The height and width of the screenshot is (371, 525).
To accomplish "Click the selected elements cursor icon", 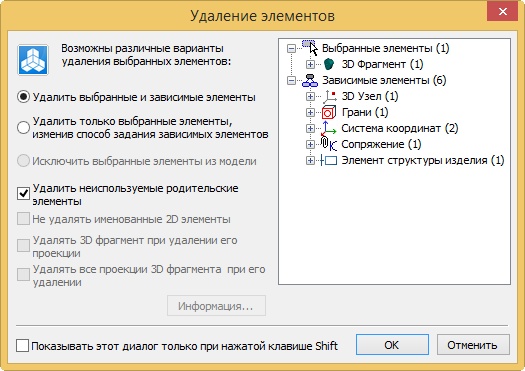I will click(x=310, y=48).
